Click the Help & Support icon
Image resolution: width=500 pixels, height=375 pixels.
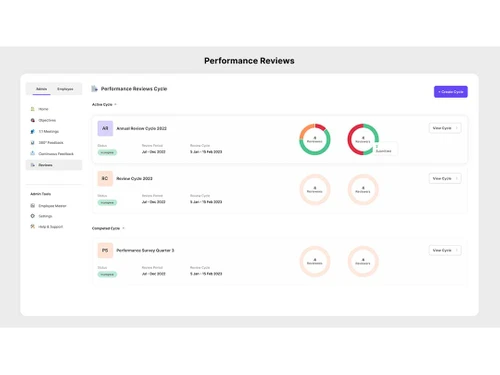[32, 226]
